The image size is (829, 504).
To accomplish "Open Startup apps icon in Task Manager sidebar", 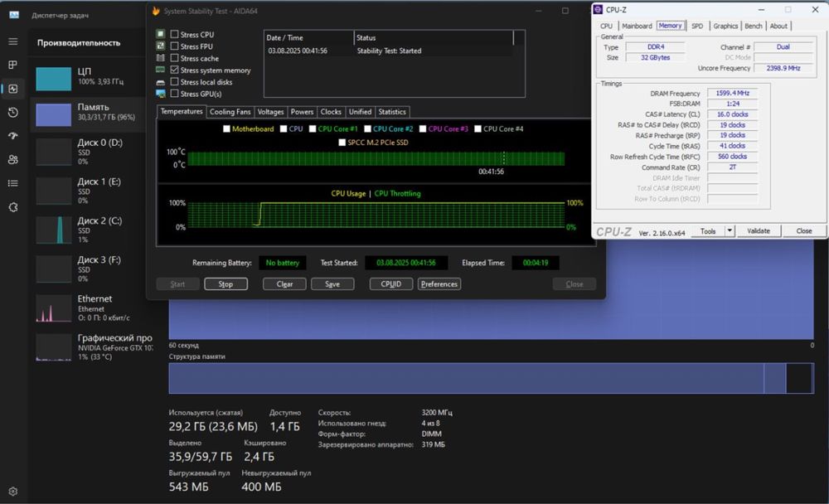I will pos(13,136).
